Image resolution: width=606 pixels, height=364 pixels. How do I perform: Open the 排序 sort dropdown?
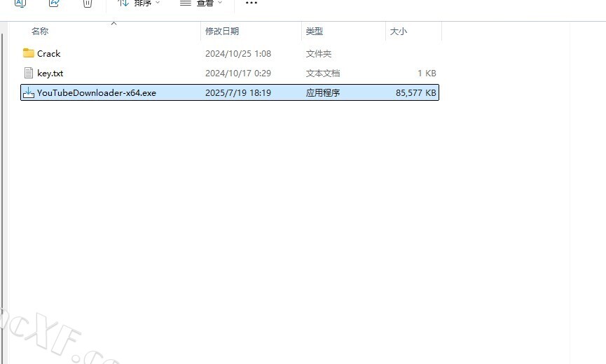[x=139, y=3]
